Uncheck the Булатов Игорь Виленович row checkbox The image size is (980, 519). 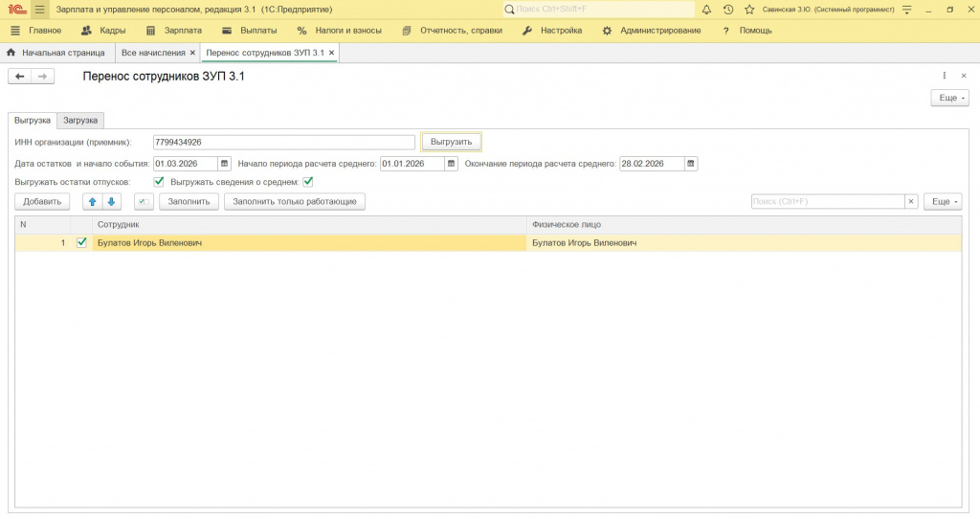click(x=81, y=242)
